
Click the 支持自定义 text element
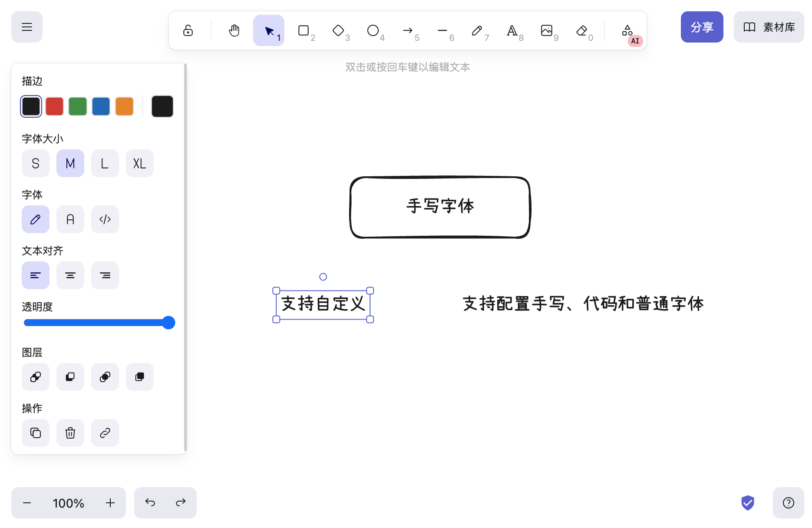(323, 305)
